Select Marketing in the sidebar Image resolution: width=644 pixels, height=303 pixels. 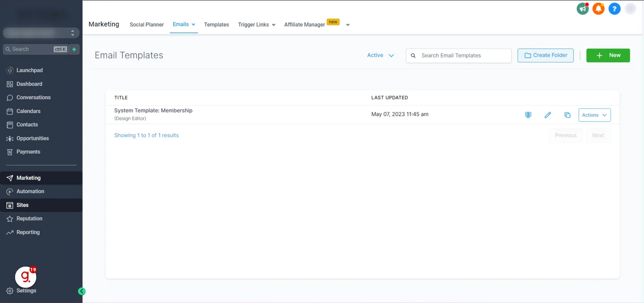(41, 178)
